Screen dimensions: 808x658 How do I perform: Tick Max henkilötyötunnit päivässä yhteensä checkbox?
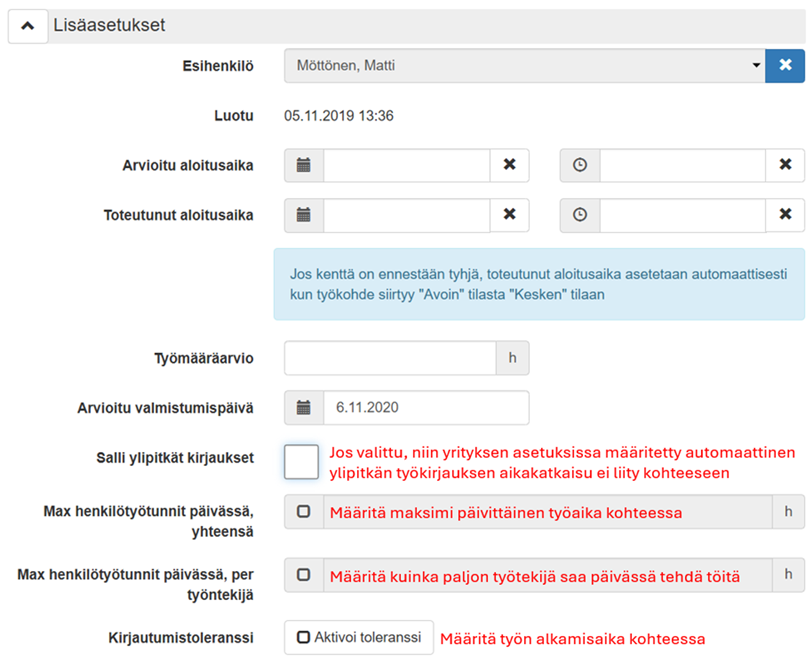(x=304, y=512)
